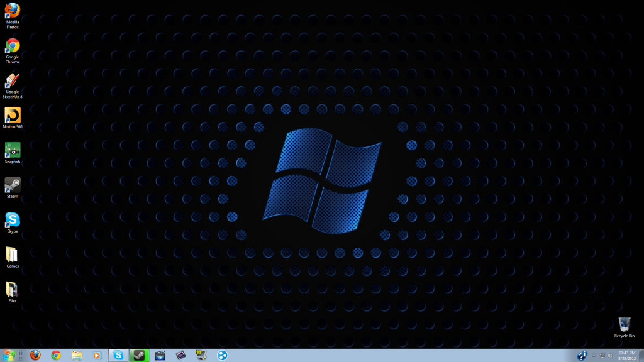Screen dimensions: 644x362
Task: Select the Snapfish desktop shortcut
Action: pos(13,153)
